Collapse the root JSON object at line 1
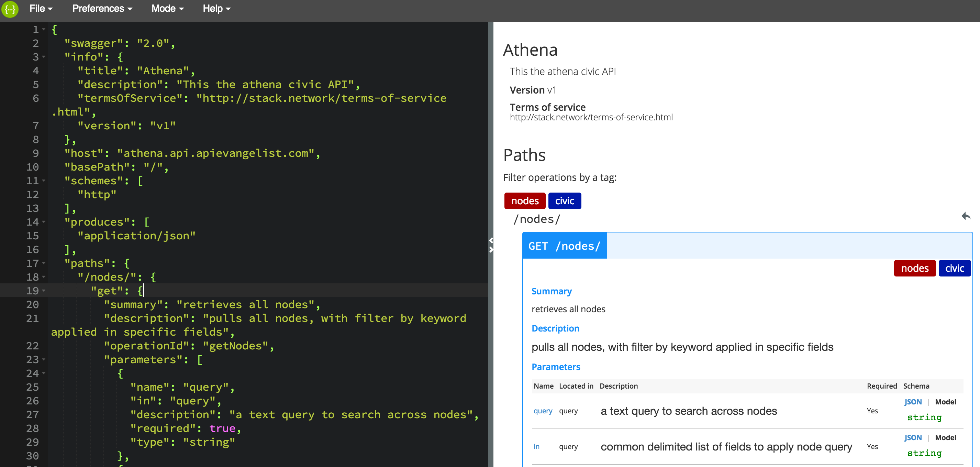Image resolution: width=980 pixels, height=467 pixels. (44, 29)
